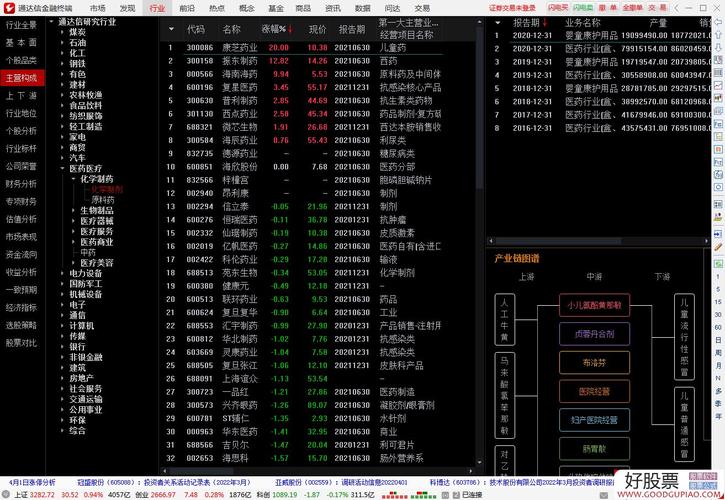The width and height of the screenshot is (725, 500).
Task: Switch to the 基金 tab
Action: coord(276,8)
